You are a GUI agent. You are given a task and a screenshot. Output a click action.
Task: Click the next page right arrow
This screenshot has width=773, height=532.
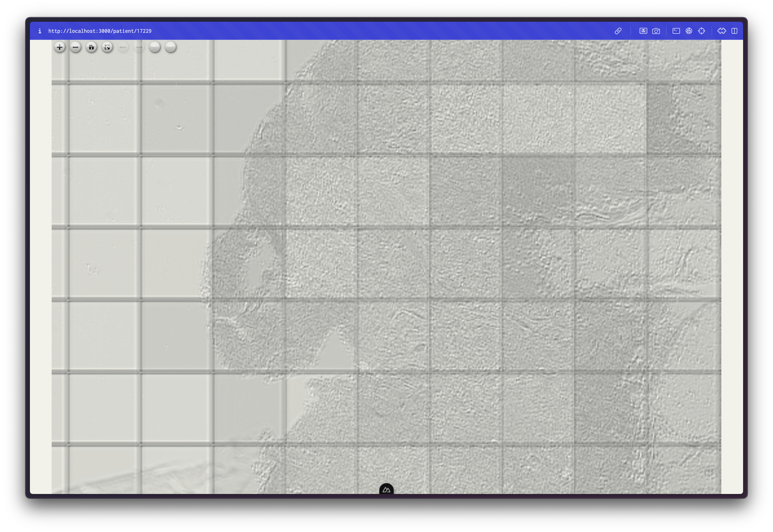(x=139, y=47)
